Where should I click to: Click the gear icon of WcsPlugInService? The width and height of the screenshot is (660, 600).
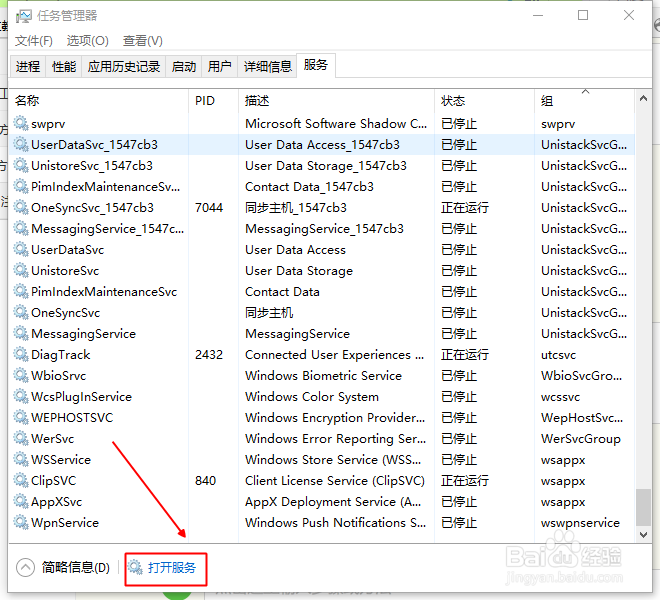21,396
